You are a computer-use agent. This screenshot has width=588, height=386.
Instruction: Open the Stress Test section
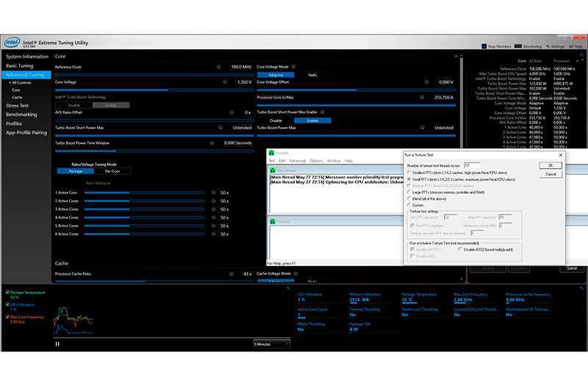click(x=17, y=106)
